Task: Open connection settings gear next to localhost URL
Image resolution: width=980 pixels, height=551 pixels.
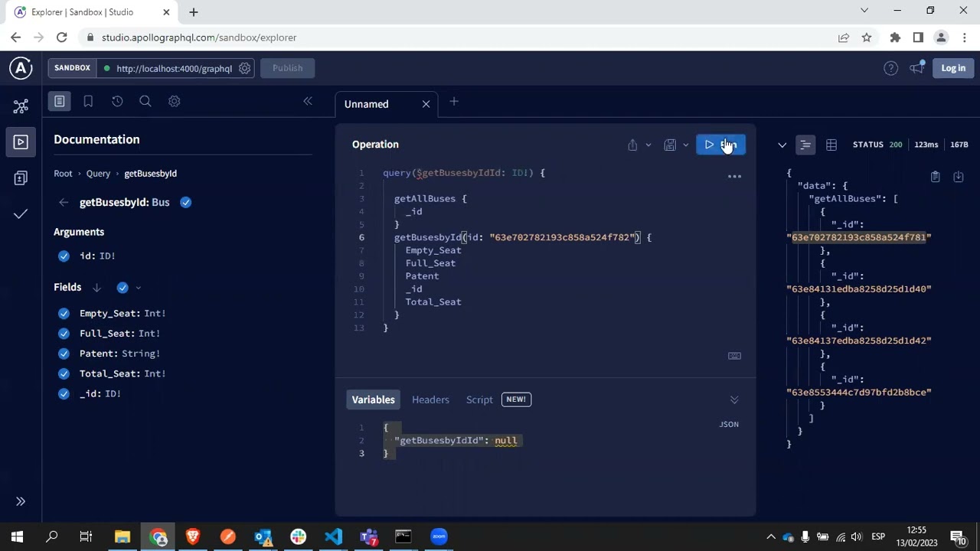Action: click(x=244, y=68)
